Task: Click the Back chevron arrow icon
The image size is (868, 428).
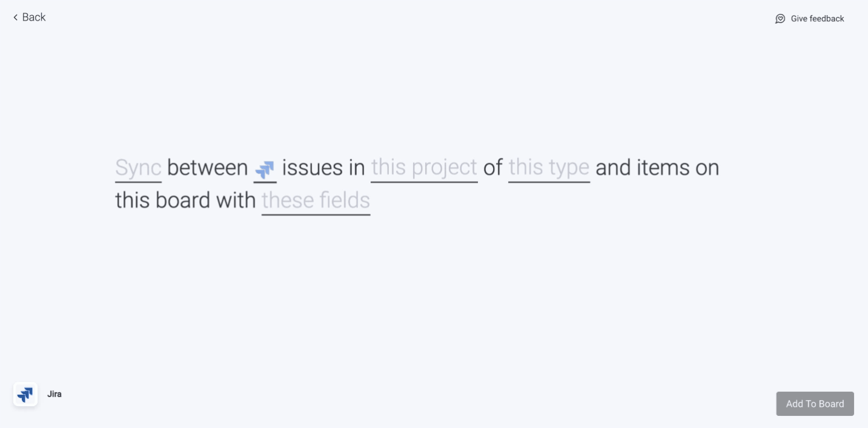Action: [15, 18]
